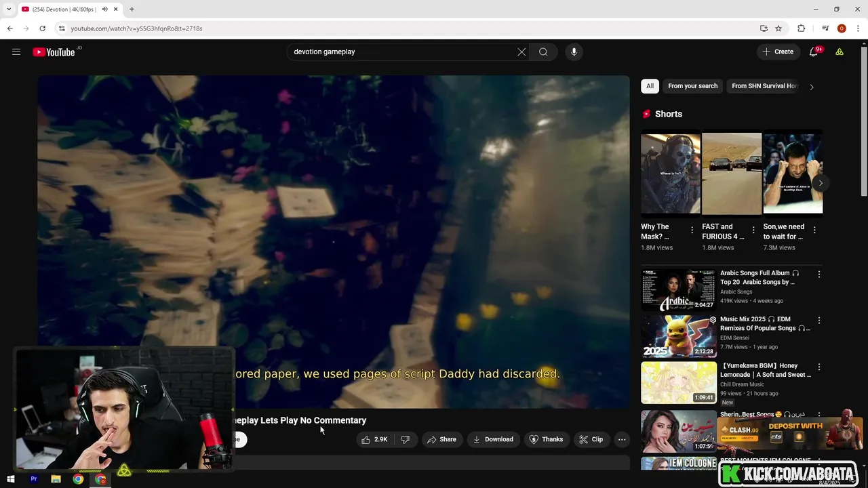Viewport: 868px width, 488px height.
Task: Click the Chrome address bar URL
Action: coord(136,28)
